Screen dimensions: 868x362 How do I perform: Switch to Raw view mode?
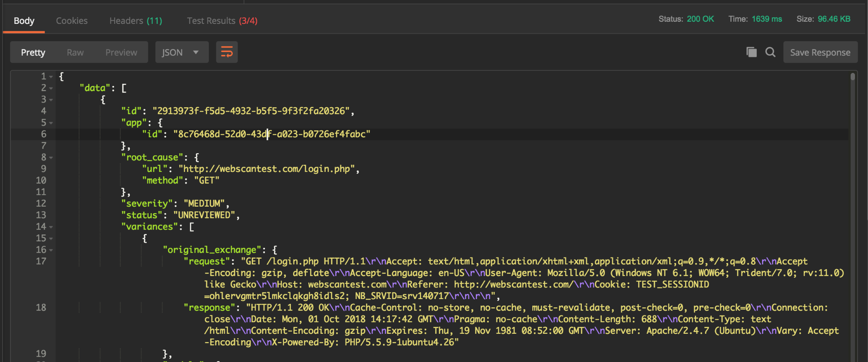75,53
